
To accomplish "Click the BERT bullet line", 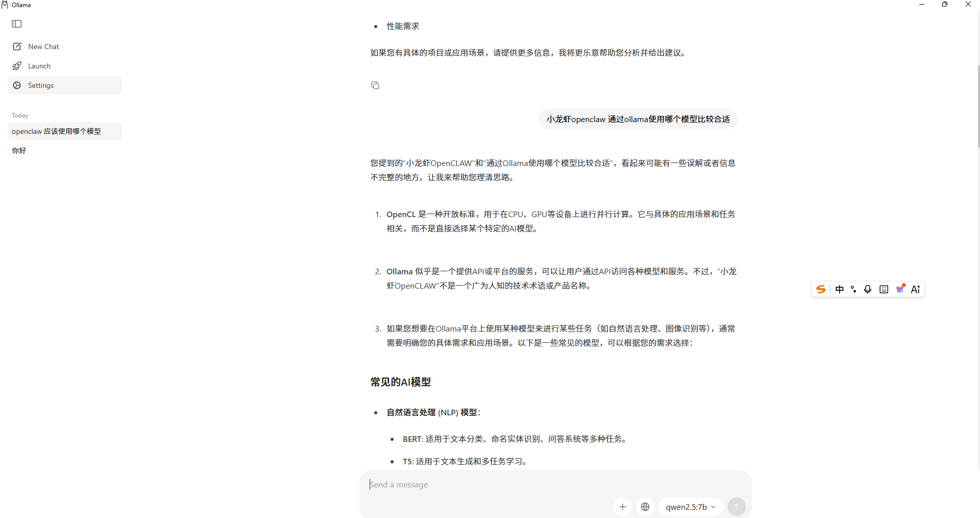I will pos(515,439).
